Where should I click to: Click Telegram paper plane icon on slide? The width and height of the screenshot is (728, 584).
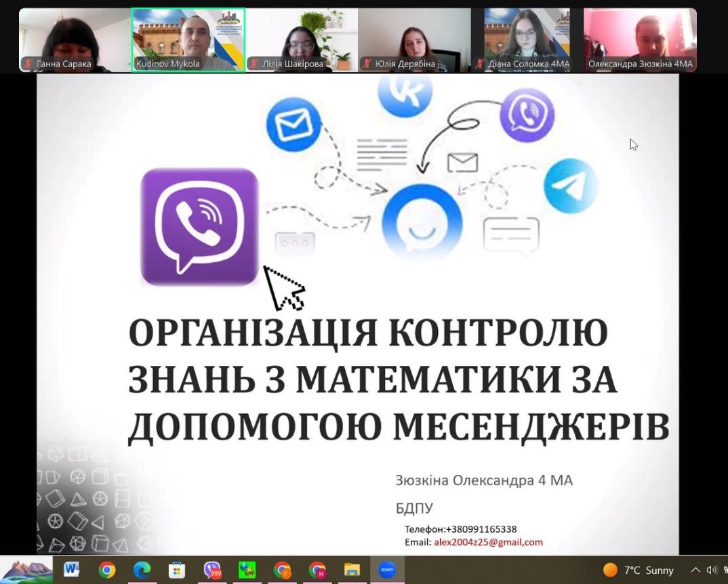click(x=571, y=186)
